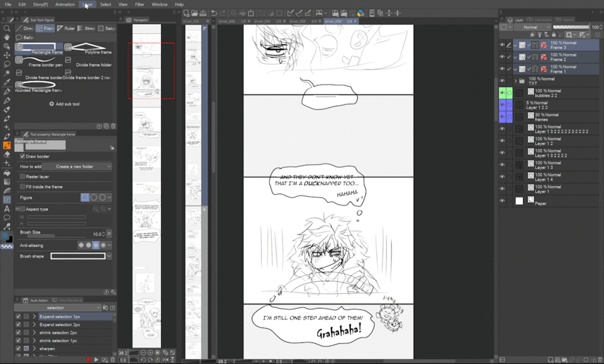
Task: Enable Fill inside the frame checkbox
Action: coord(23,187)
